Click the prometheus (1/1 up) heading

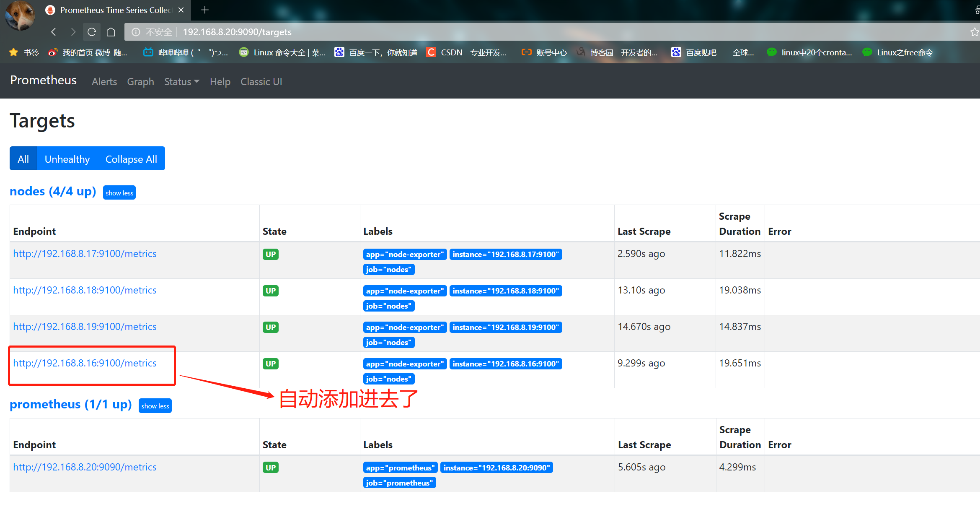[x=71, y=404]
